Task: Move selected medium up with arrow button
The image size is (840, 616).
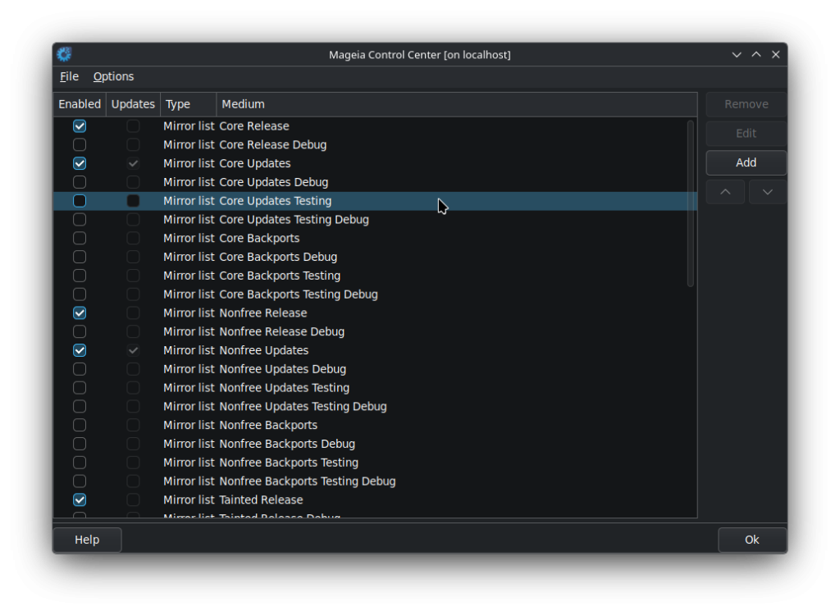Action: pos(725,192)
